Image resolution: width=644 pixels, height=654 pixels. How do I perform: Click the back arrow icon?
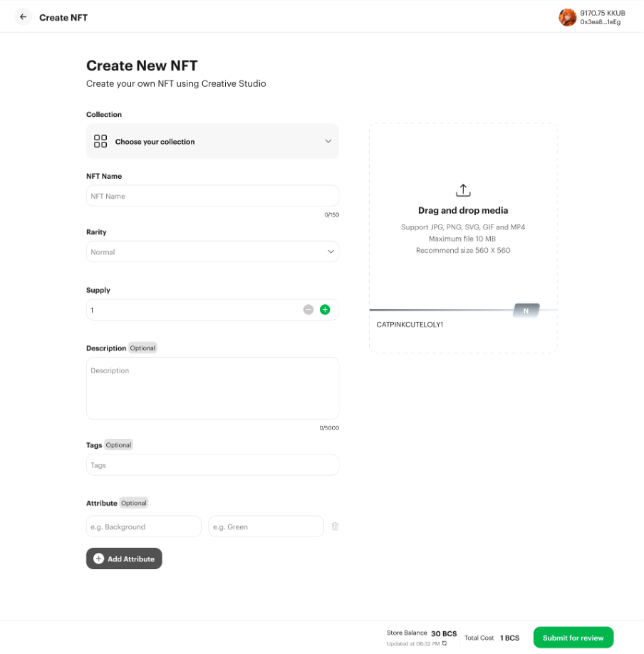(24, 17)
